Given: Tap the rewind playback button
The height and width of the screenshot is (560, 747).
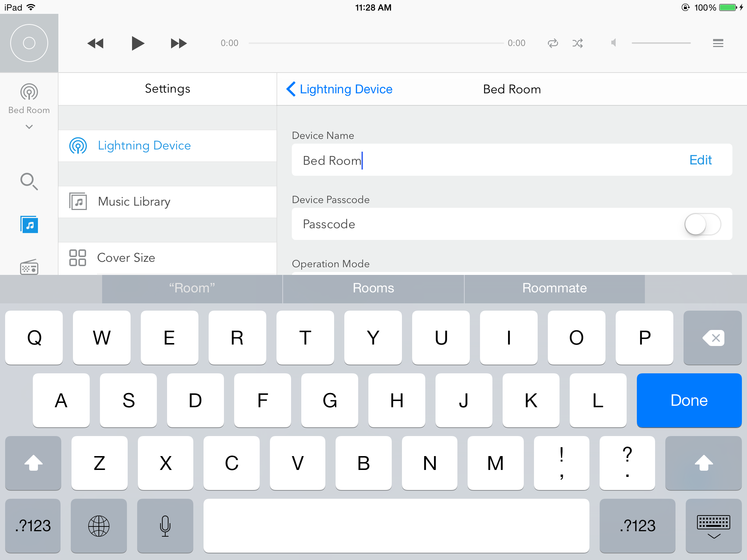Looking at the screenshot, I should pos(96,43).
